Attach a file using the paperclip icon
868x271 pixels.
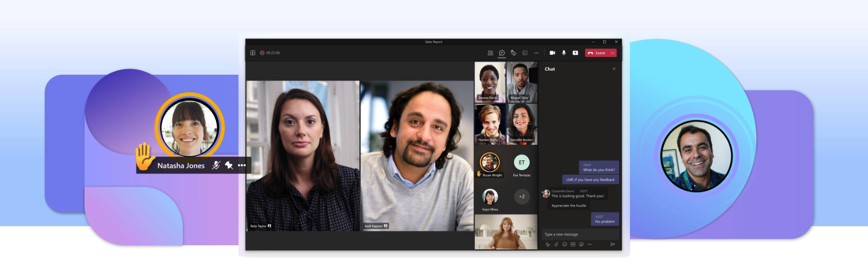pos(556,244)
